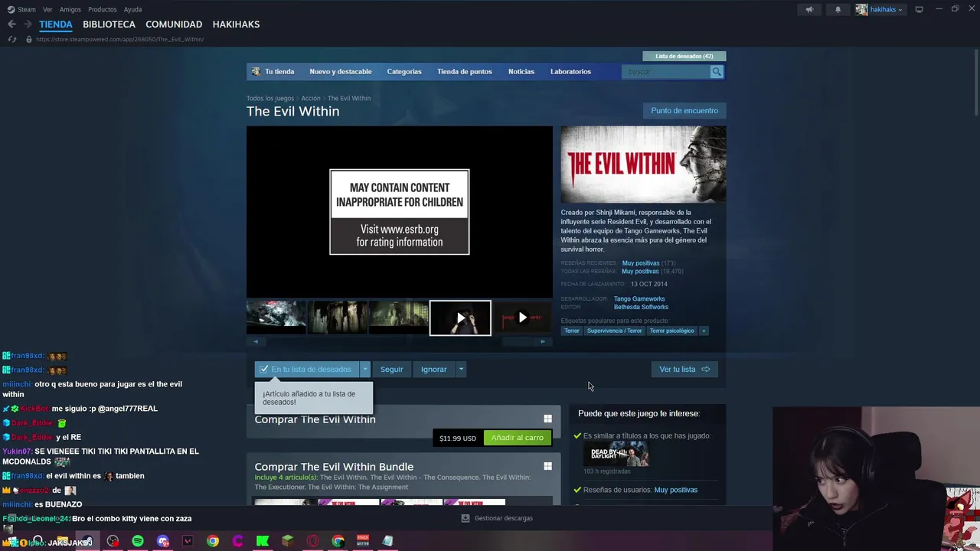Click the hakihaks profile avatar
The image size is (980, 551).
click(861, 9)
